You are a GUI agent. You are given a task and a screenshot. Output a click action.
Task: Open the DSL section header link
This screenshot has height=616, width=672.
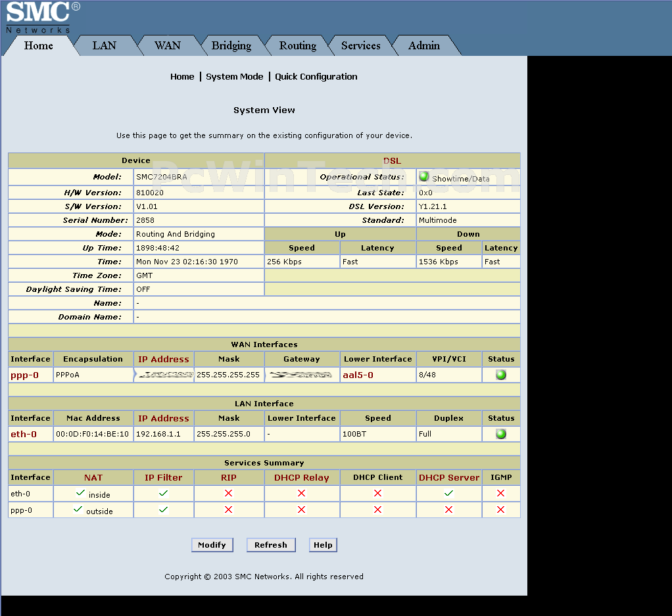pos(392,160)
